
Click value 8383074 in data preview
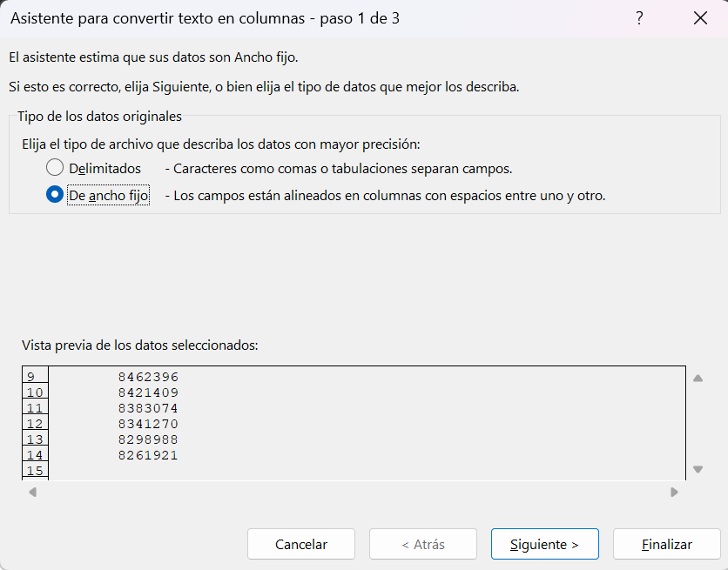click(x=148, y=408)
